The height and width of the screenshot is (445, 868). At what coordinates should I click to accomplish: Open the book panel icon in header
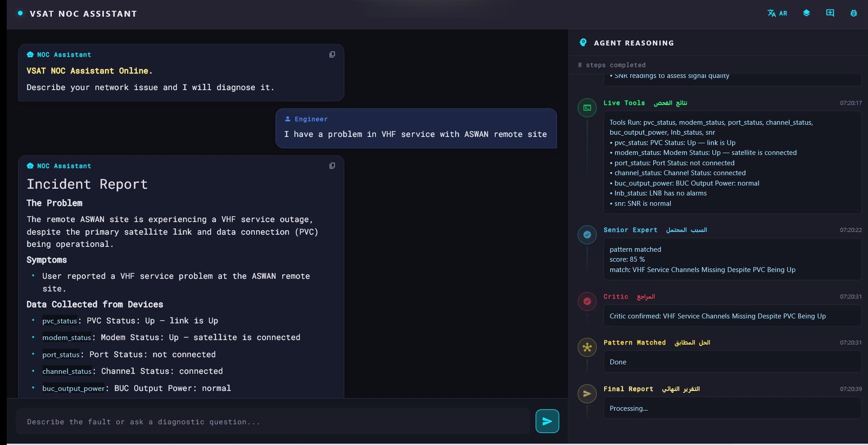click(x=830, y=13)
